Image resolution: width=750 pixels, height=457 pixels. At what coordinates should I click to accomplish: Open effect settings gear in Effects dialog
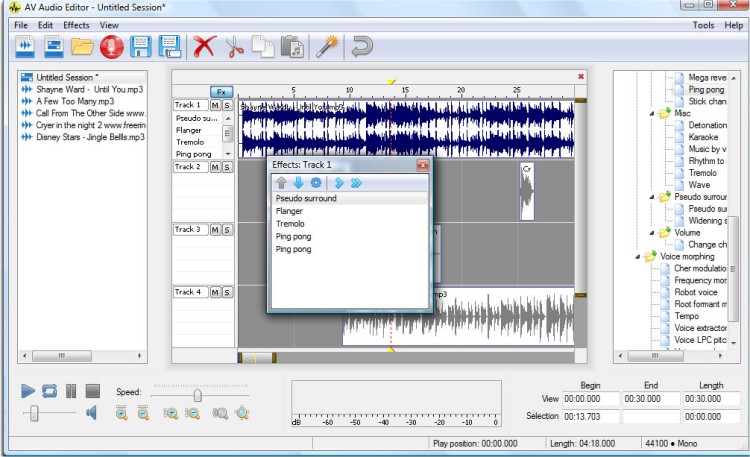[315, 183]
